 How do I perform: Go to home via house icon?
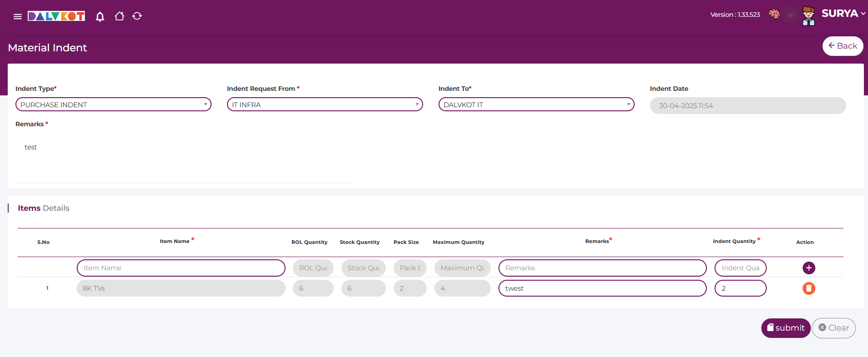click(x=119, y=16)
